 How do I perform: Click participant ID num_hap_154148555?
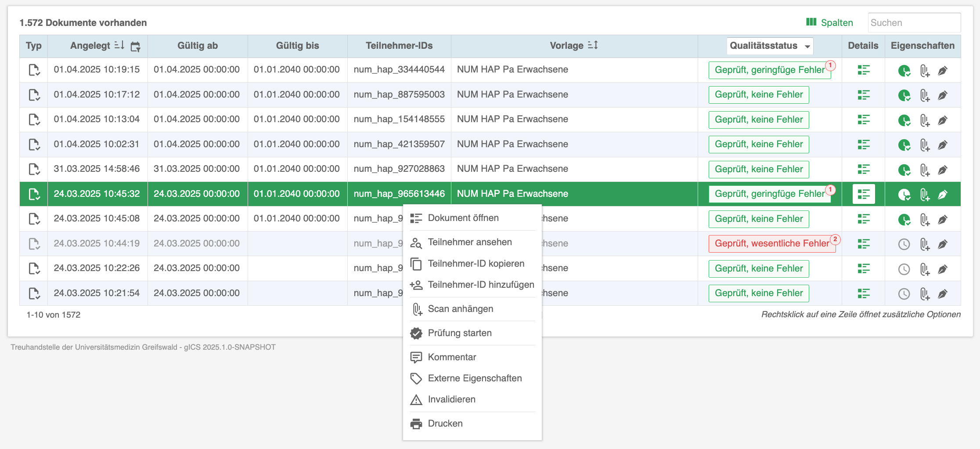[399, 119]
